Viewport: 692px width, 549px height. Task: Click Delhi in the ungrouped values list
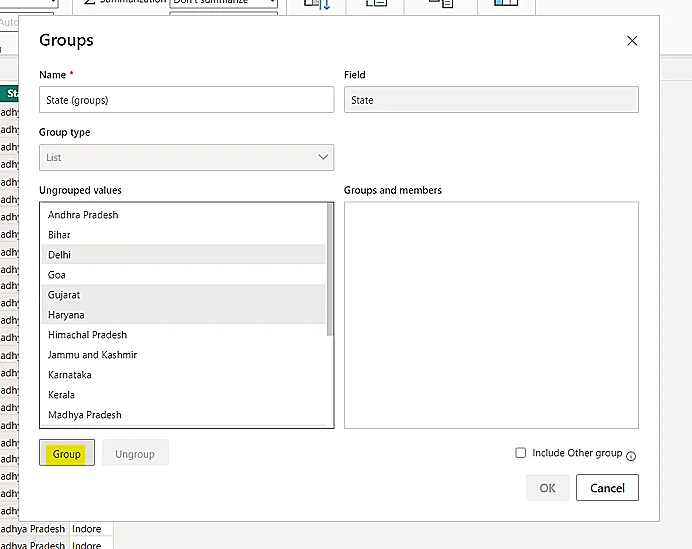59,255
